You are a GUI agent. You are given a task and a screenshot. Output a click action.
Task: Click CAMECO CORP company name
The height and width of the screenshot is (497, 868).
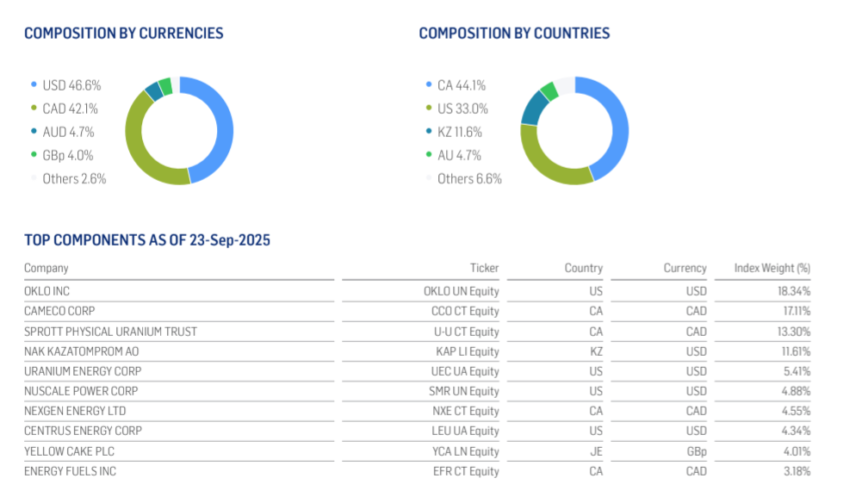59,311
